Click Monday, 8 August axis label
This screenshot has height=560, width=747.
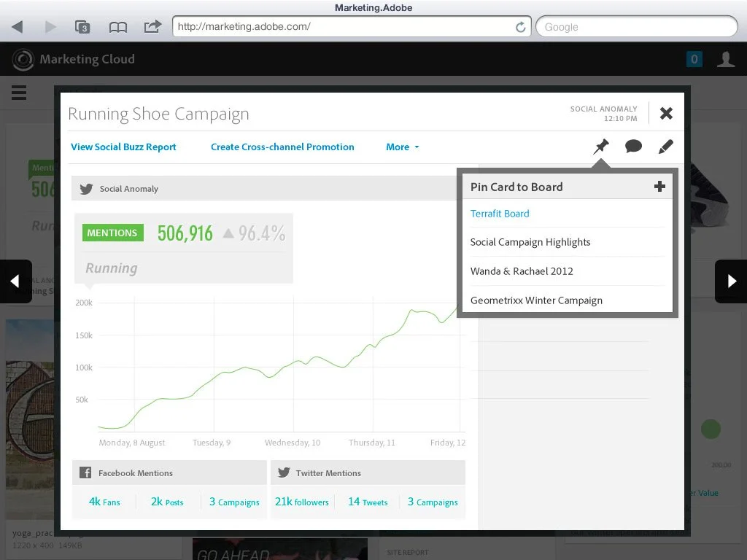pyautogui.click(x=132, y=443)
